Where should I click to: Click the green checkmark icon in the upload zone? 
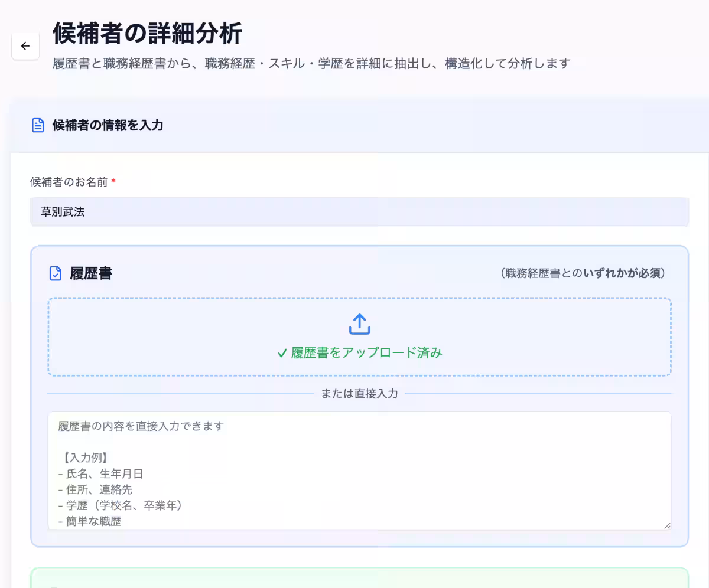tap(281, 353)
